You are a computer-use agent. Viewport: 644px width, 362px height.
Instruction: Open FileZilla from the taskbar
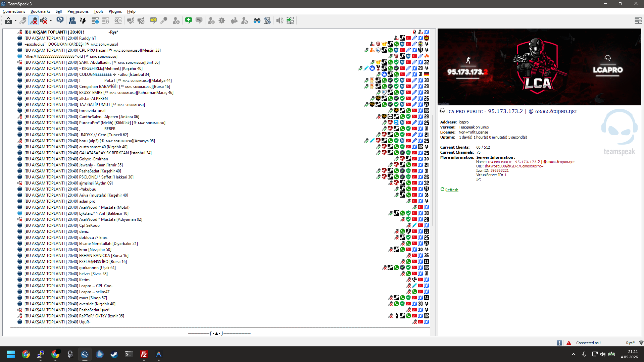point(144,354)
